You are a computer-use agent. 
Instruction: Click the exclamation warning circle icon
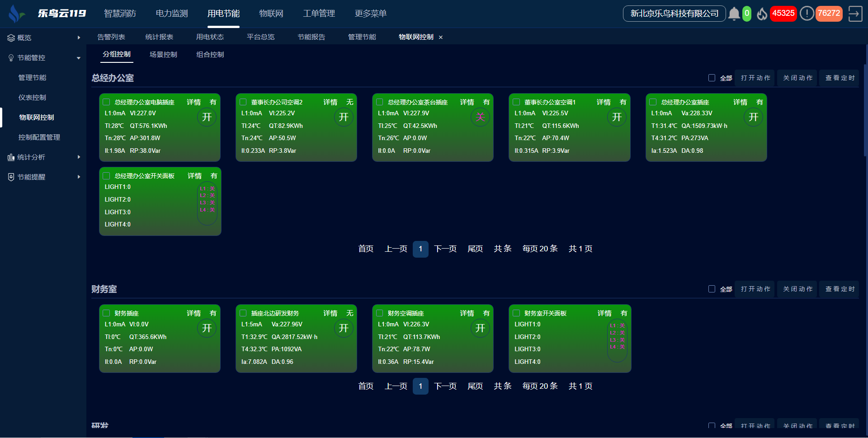[x=807, y=14]
